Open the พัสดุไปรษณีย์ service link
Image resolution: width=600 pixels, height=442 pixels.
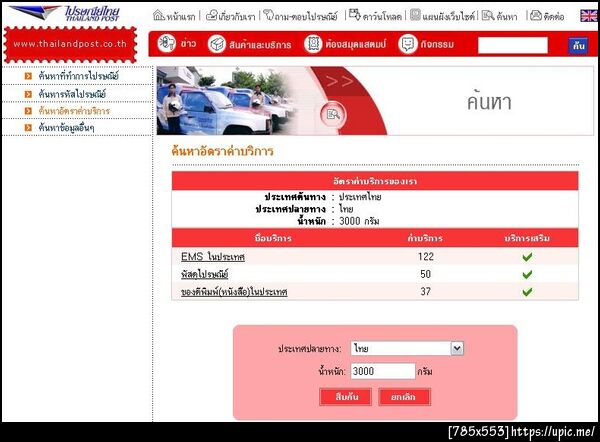[x=205, y=274]
